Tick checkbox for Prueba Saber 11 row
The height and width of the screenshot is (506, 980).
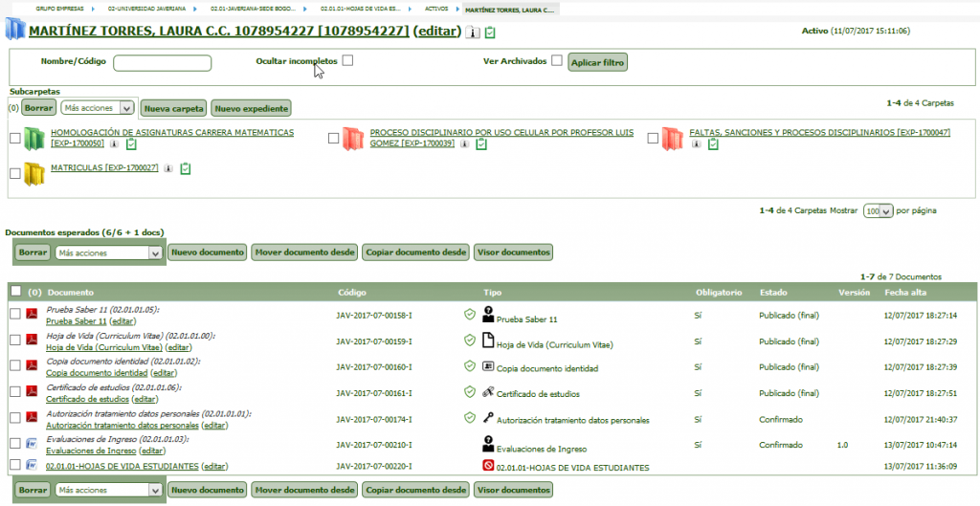click(15, 315)
